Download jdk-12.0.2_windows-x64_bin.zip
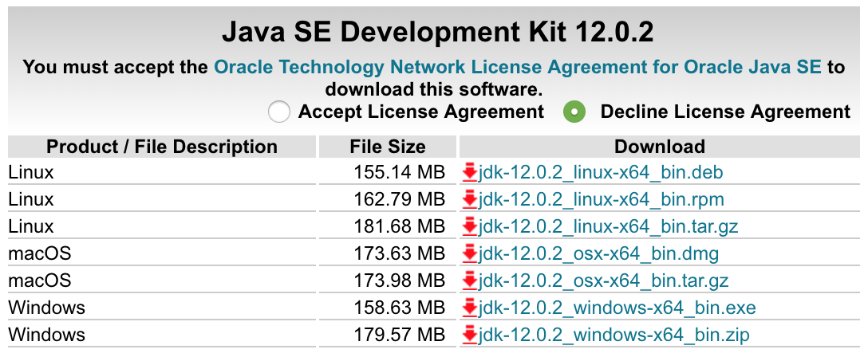Image resolution: width=868 pixels, height=357 pixels. point(614,335)
